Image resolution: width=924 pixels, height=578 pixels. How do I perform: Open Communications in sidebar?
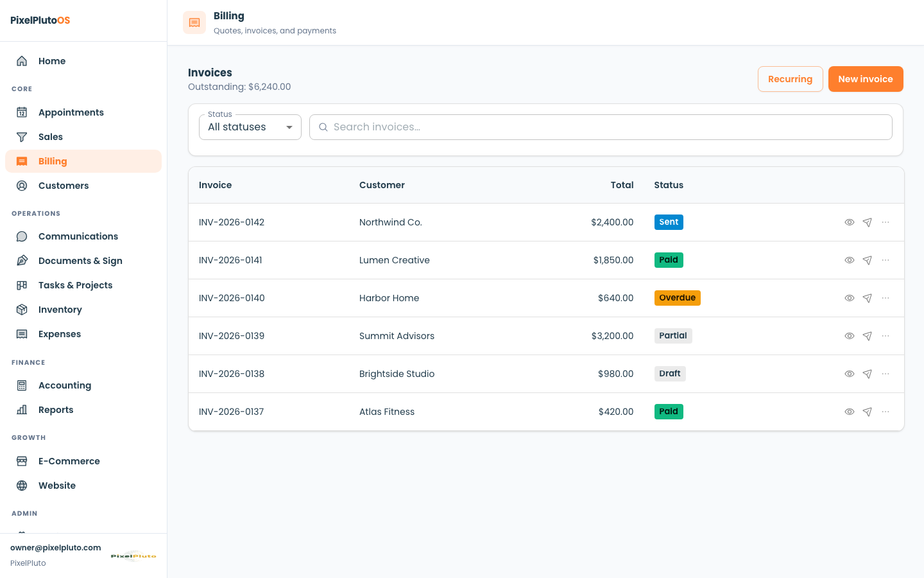click(83, 236)
